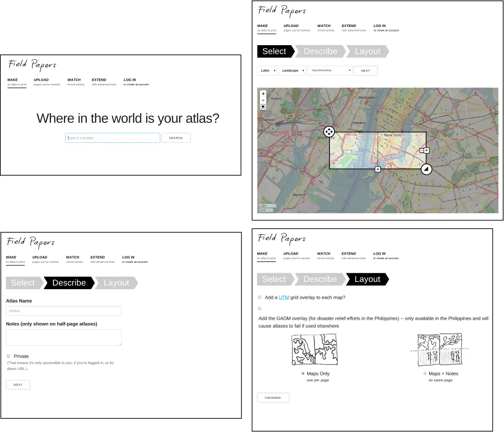Screen dimensions: 504x432
Task: Go to Layout step from the map page
Action: coord(367,52)
